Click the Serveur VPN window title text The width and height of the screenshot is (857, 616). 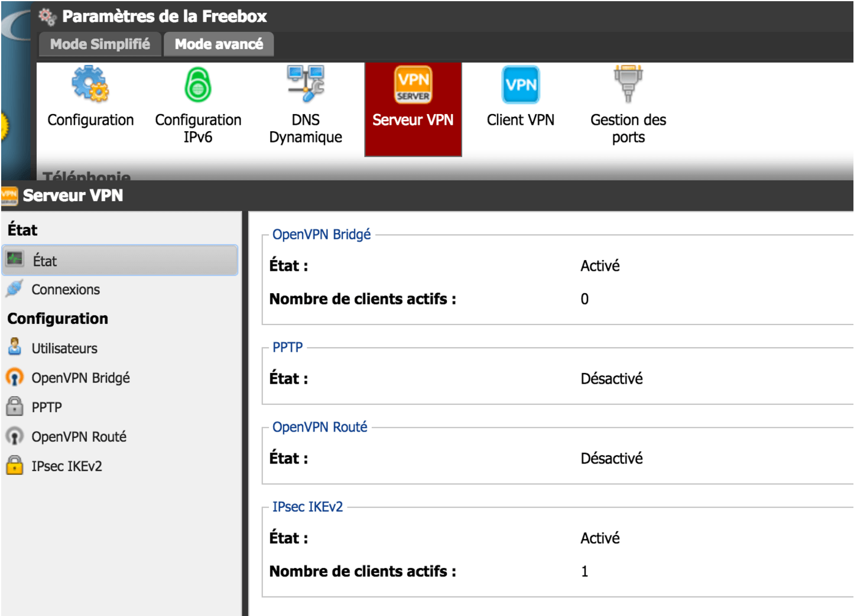tap(73, 196)
